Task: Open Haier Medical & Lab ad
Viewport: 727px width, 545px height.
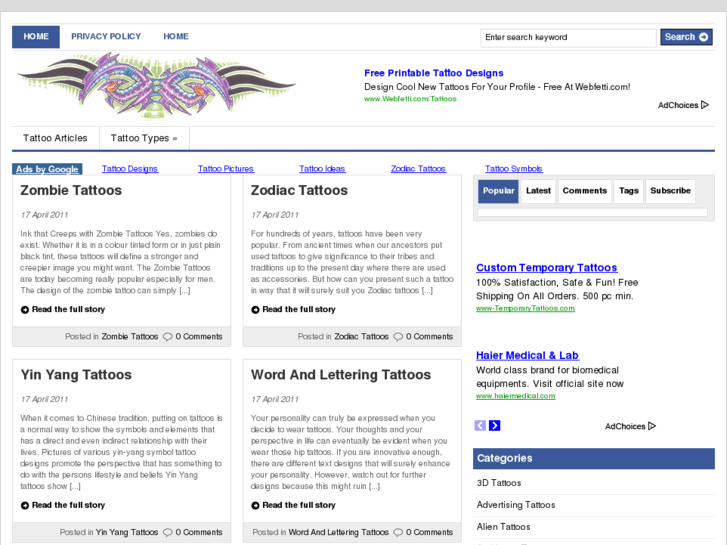Action: pos(527,355)
